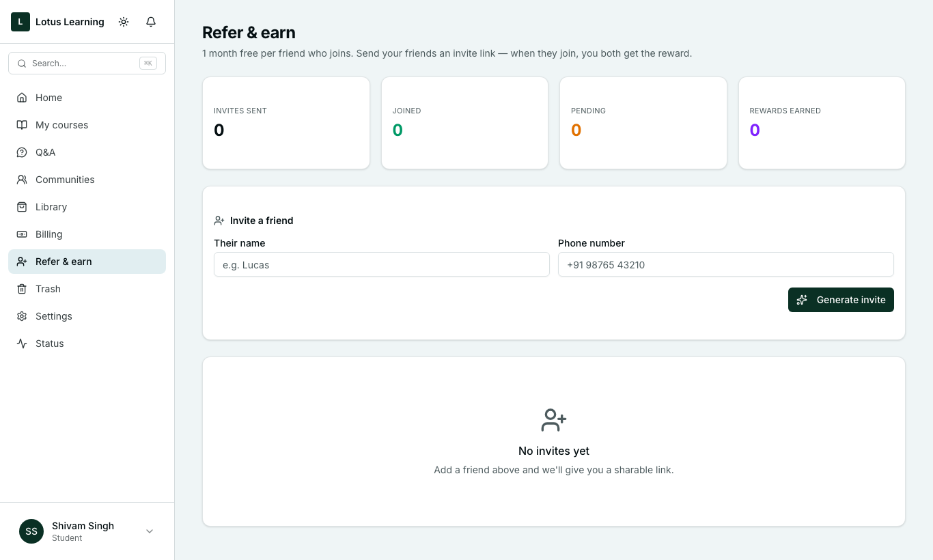This screenshot has height=560, width=933.
Task: Click the Joined count value
Action: click(398, 130)
